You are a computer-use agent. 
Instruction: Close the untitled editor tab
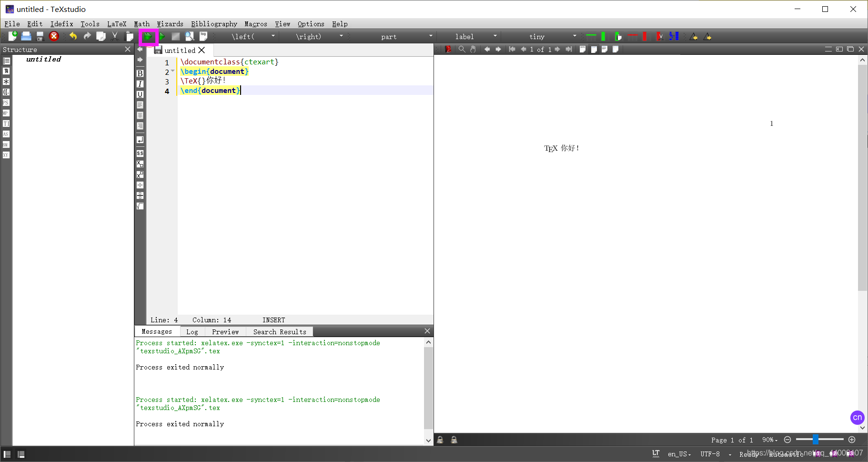(x=202, y=50)
